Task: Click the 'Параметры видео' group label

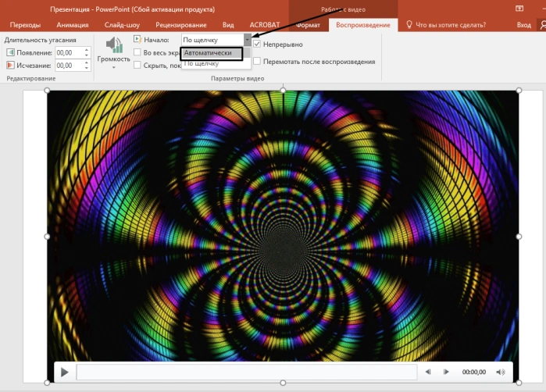Action: point(237,78)
